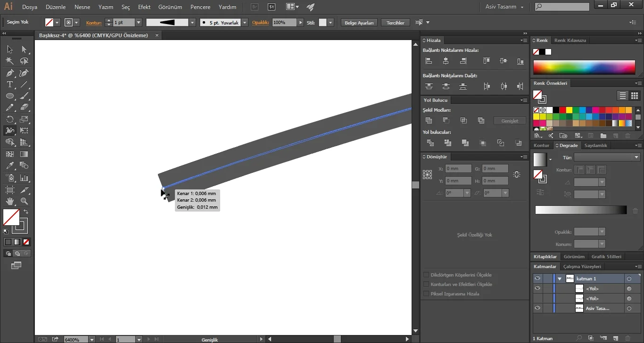This screenshot has height=343, width=644.
Task: Click Belge Ayarları button
Action: (x=359, y=23)
